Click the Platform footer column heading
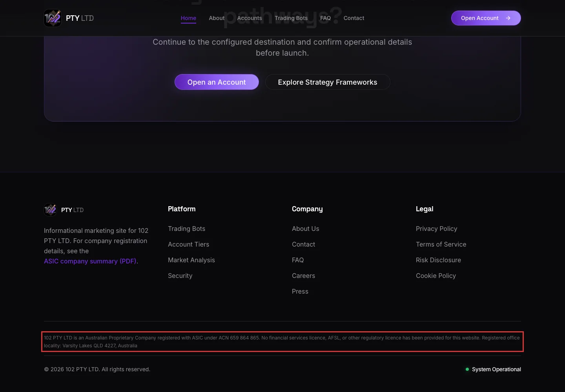The image size is (565, 392). [x=182, y=209]
